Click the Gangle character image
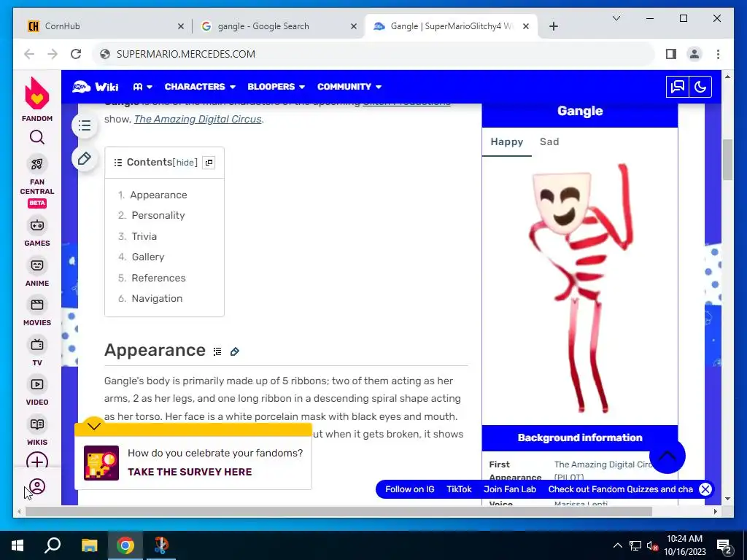Viewport: 747px width, 560px height. pyautogui.click(x=580, y=288)
